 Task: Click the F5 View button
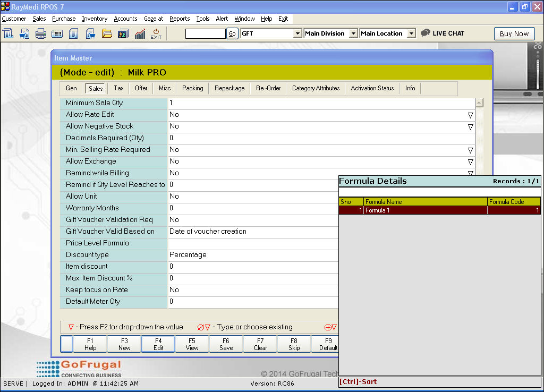192,344
